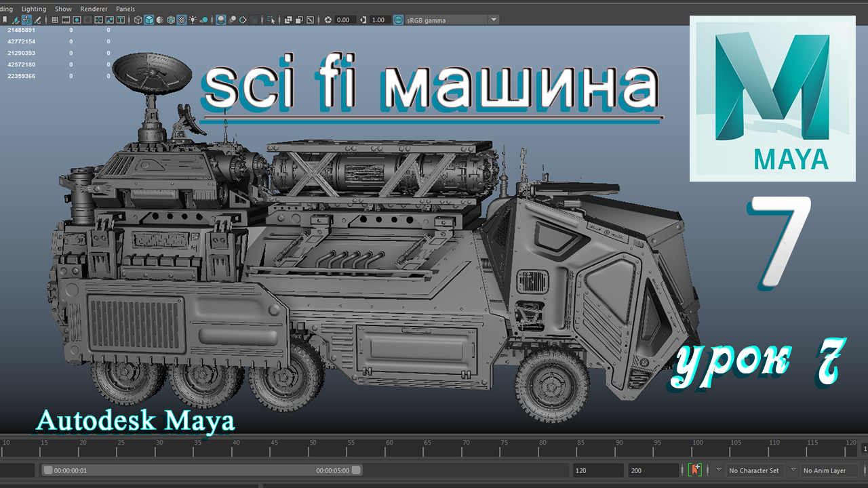Screen dimensions: 868x488
Task: Open the No Character Set dropdown
Action: (x=754, y=470)
